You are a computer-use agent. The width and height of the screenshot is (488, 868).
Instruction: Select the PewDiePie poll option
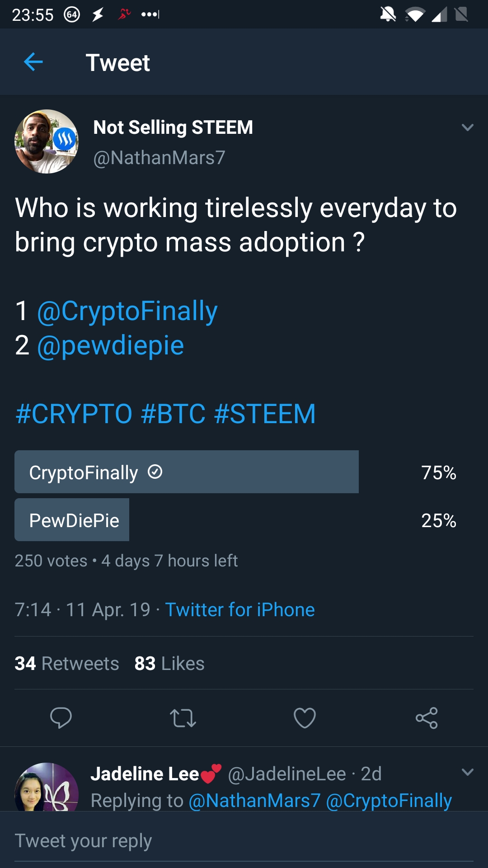pyautogui.click(x=72, y=520)
